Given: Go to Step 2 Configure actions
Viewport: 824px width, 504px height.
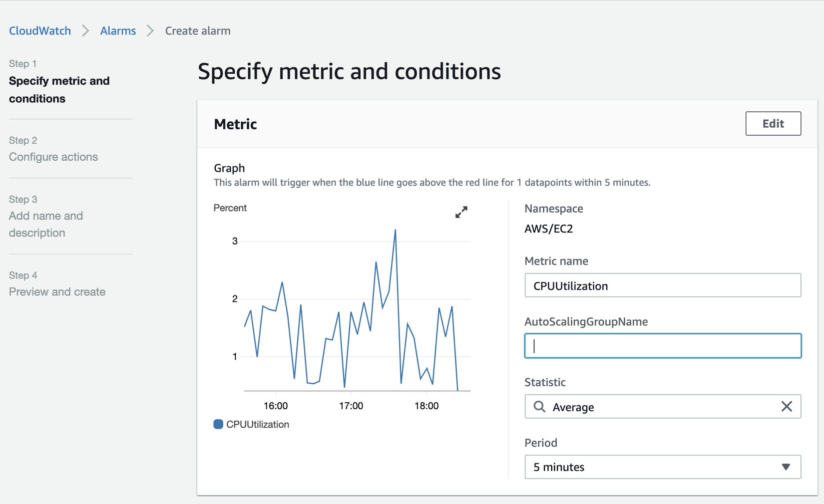Looking at the screenshot, I should (53, 157).
